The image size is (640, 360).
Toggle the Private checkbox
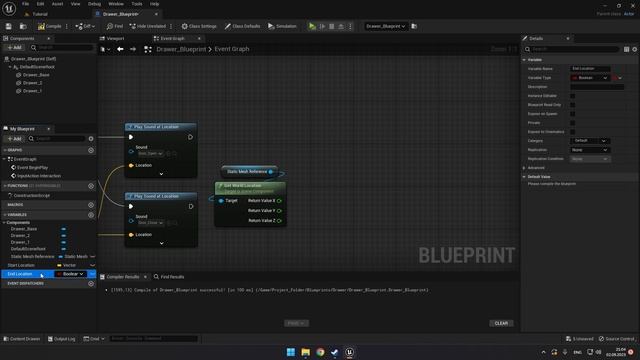point(573,123)
